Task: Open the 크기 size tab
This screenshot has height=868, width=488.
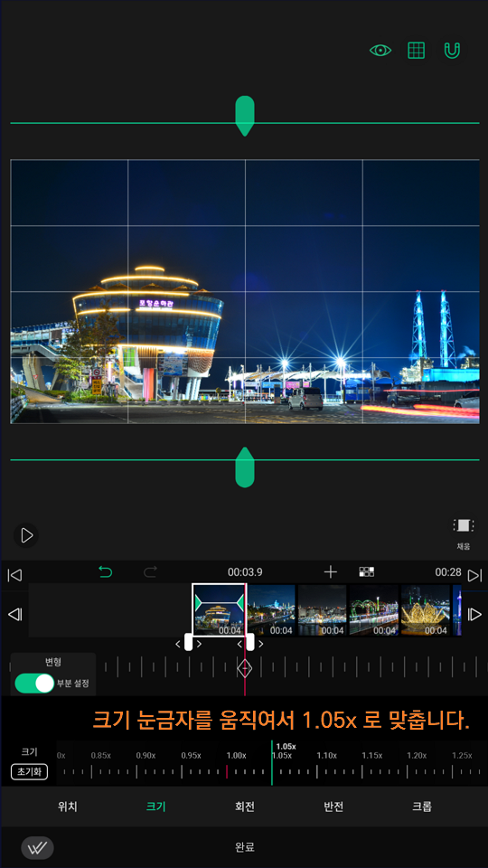Action: pyautogui.click(x=155, y=807)
